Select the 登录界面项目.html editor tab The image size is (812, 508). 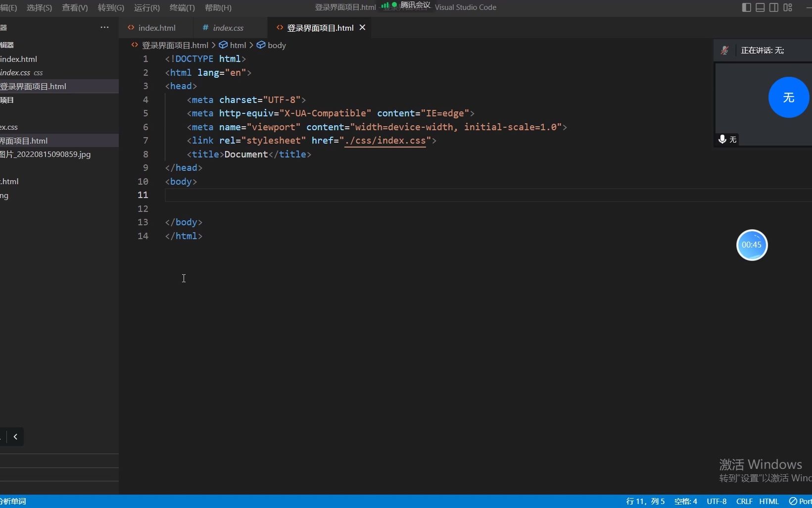[x=320, y=28]
